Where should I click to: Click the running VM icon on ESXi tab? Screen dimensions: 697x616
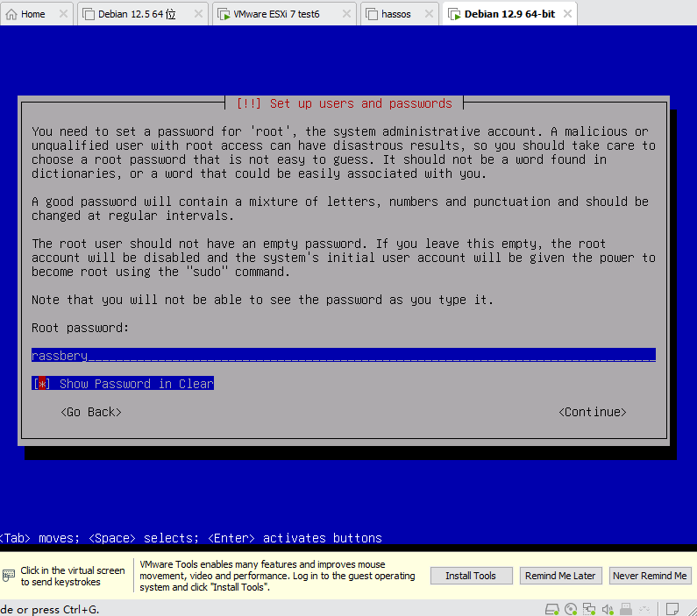pos(224,14)
